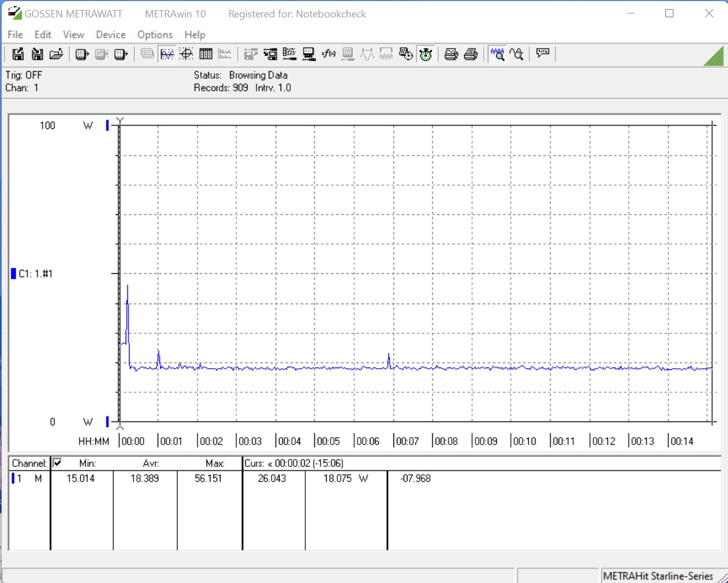
Task: Click the floppy disk with arrow toolbar icon
Action: point(18,54)
